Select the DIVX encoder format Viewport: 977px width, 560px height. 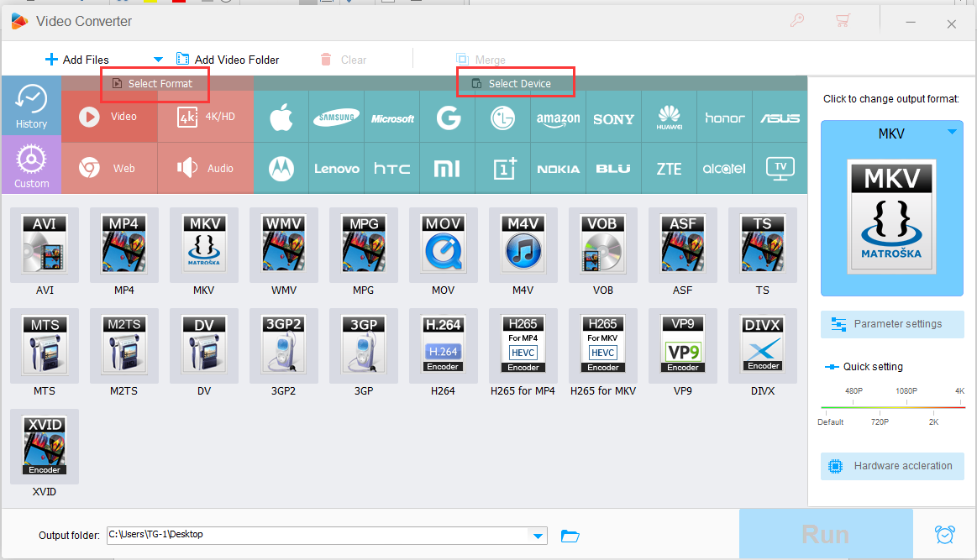762,346
